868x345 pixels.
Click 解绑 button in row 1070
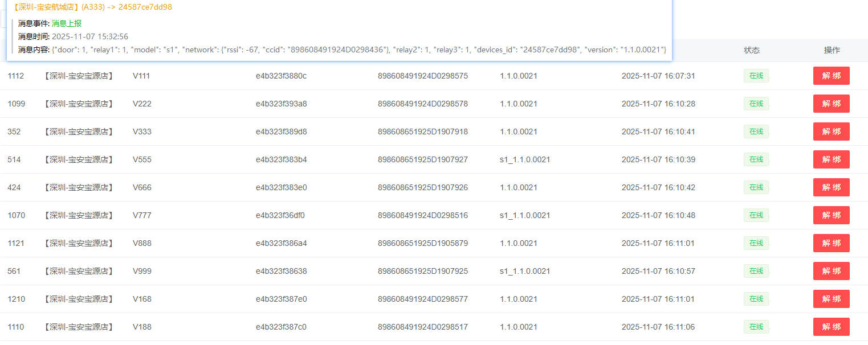pos(831,215)
